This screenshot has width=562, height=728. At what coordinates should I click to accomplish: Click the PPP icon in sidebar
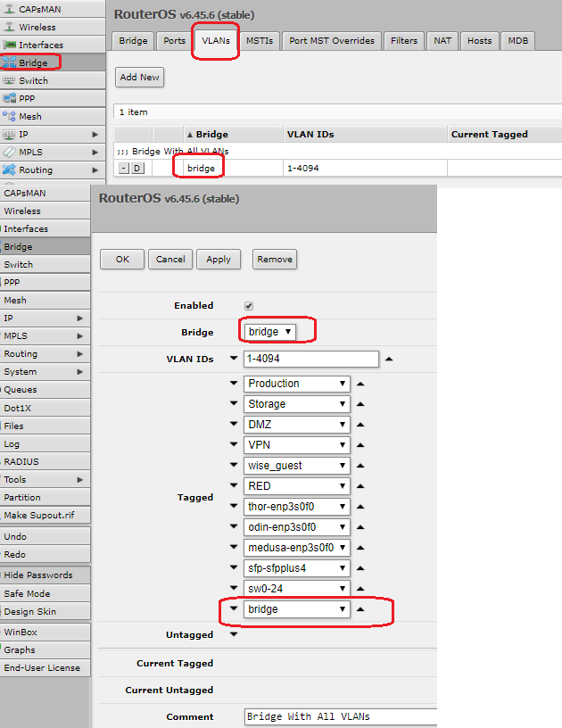[x=9, y=98]
